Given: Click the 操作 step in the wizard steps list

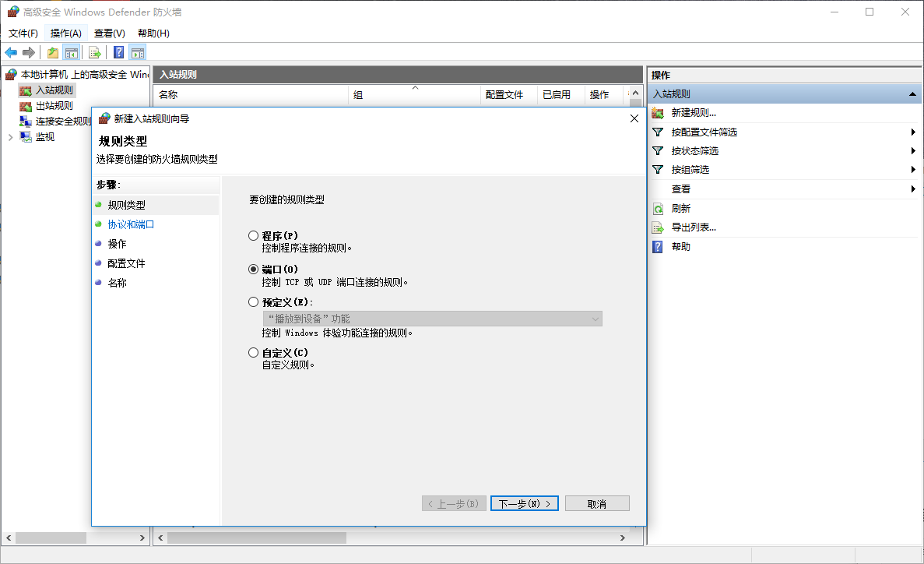Looking at the screenshot, I should pyautogui.click(x=118, y=245).
